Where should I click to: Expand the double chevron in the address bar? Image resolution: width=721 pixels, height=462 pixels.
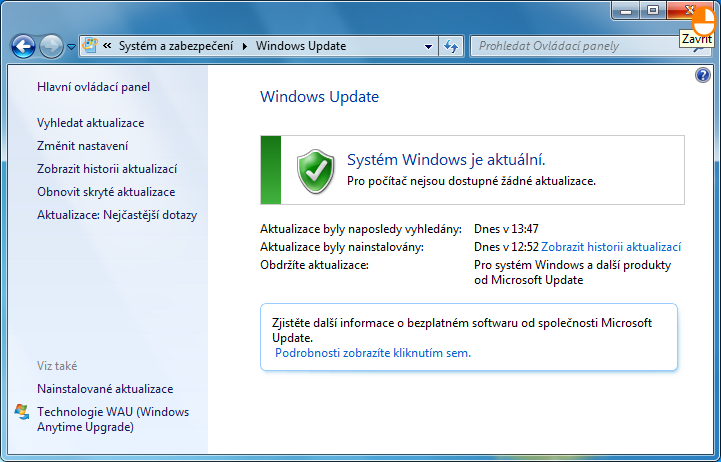pos(107,46)
